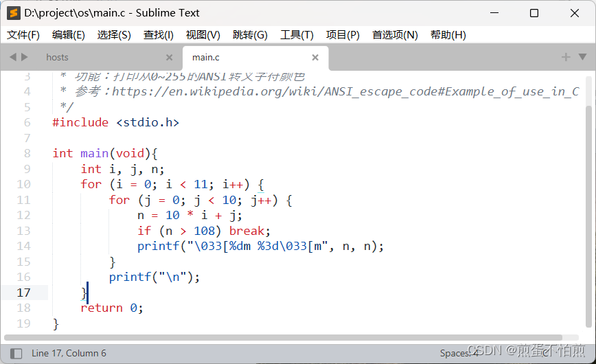596x364 pixels.
Task: Open the 文件(F) menu
Action: (x=23, y=35)
